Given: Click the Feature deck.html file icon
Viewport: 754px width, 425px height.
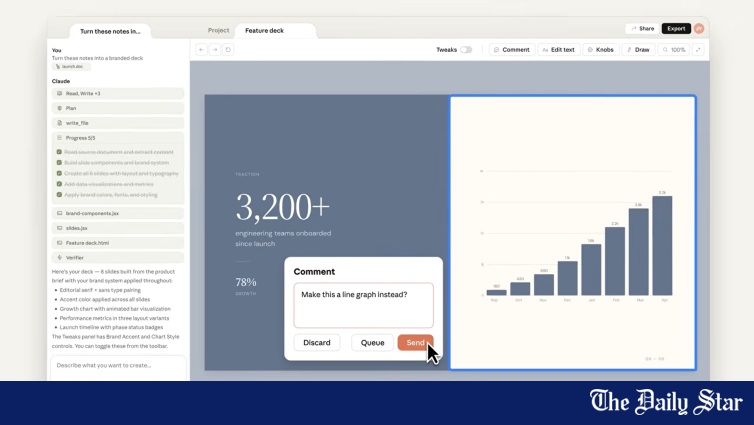Looking at the screenshot, I should 60,243.
